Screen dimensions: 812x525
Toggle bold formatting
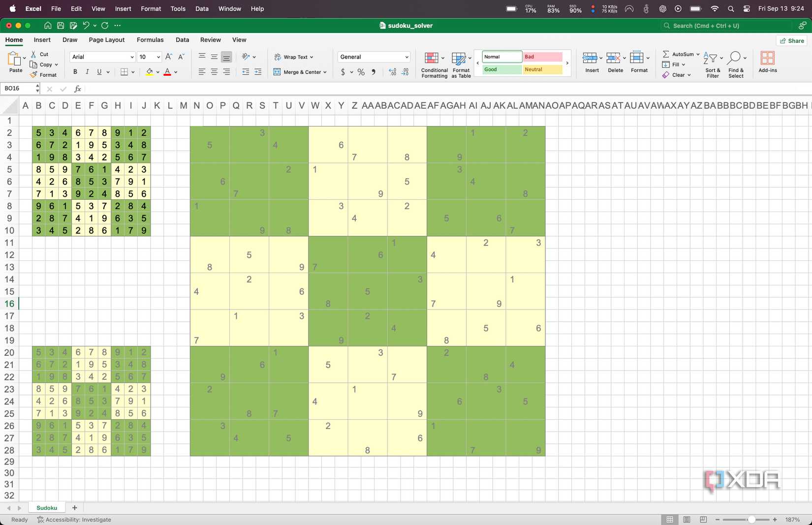coord(75,72)
